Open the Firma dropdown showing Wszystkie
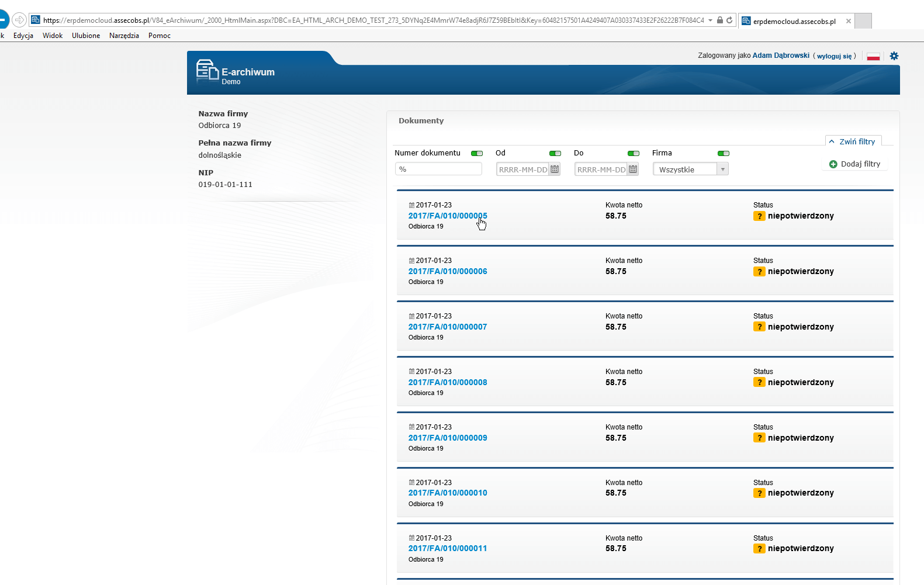Screen dimensions: 924x585 click(x=691, y=169)
